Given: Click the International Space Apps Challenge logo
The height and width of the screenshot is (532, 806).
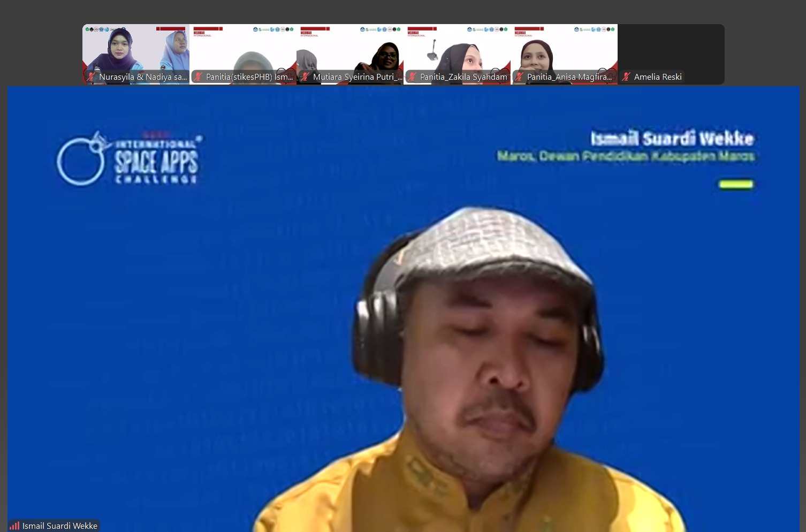Looking at the screenshot, I should click(130, 158).
